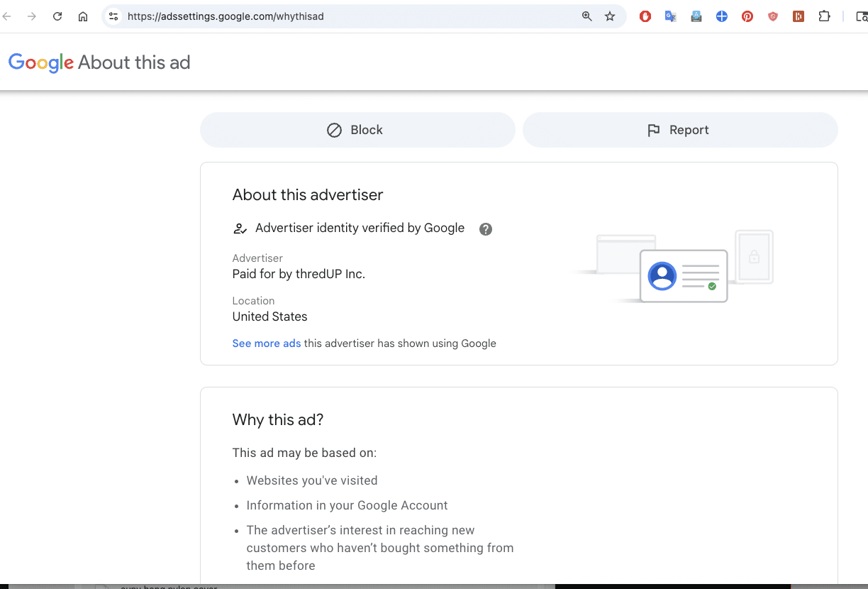Click the Block ad icon
This screenshot has width=868, height=589.
click(x=333, y=130)
